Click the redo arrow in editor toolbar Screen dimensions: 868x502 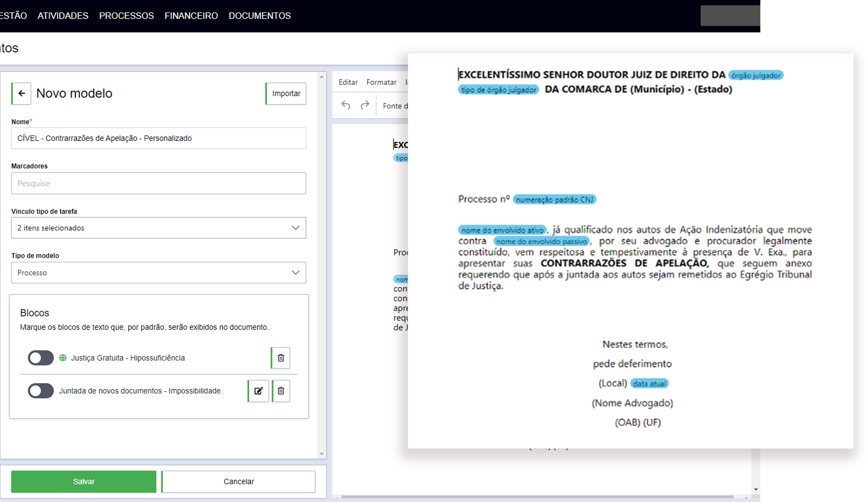click(365, 106)
